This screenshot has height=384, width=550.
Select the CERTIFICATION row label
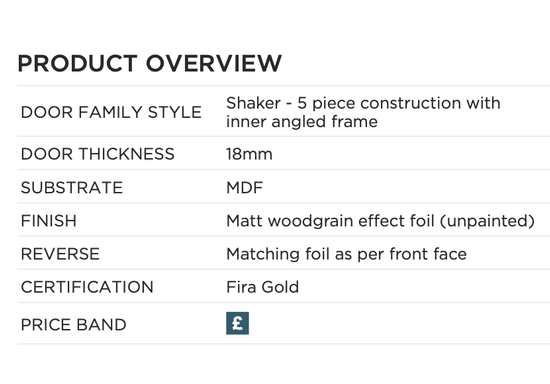point(87,287)
